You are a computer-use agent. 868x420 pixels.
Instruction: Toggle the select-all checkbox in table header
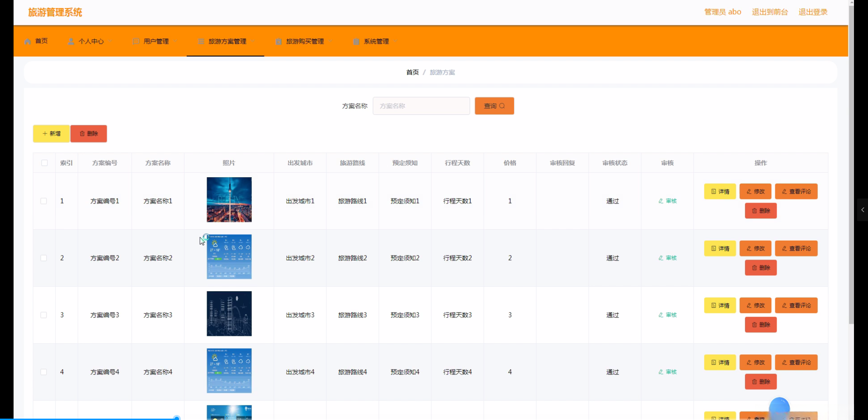point(44,163)
